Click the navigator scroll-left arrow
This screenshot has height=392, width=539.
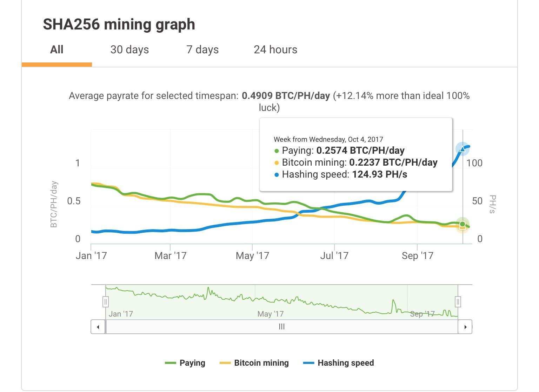tap(98, 327)
